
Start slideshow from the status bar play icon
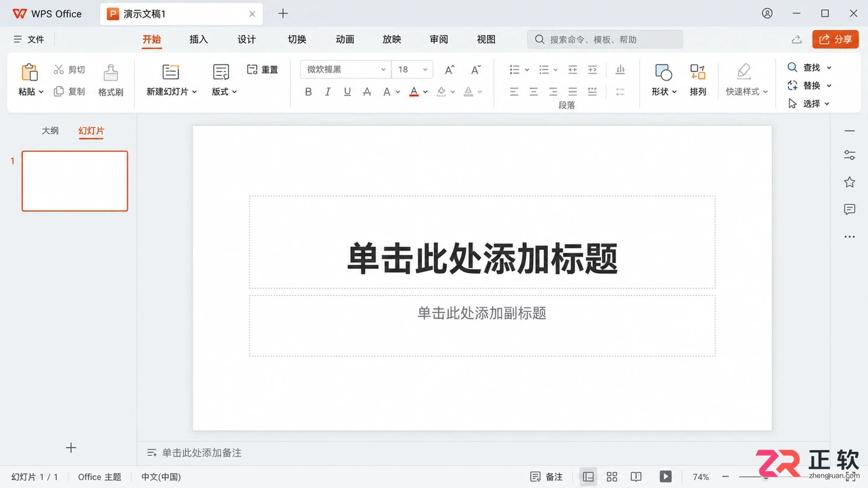click(665, 477)
